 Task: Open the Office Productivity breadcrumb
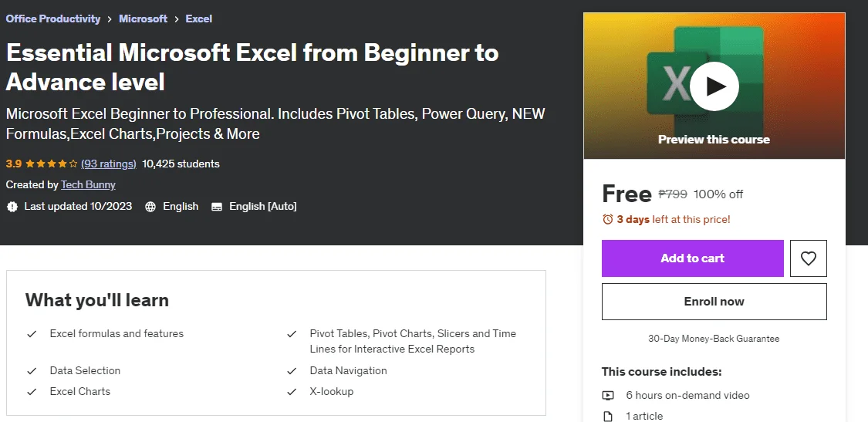click(53, 19)
